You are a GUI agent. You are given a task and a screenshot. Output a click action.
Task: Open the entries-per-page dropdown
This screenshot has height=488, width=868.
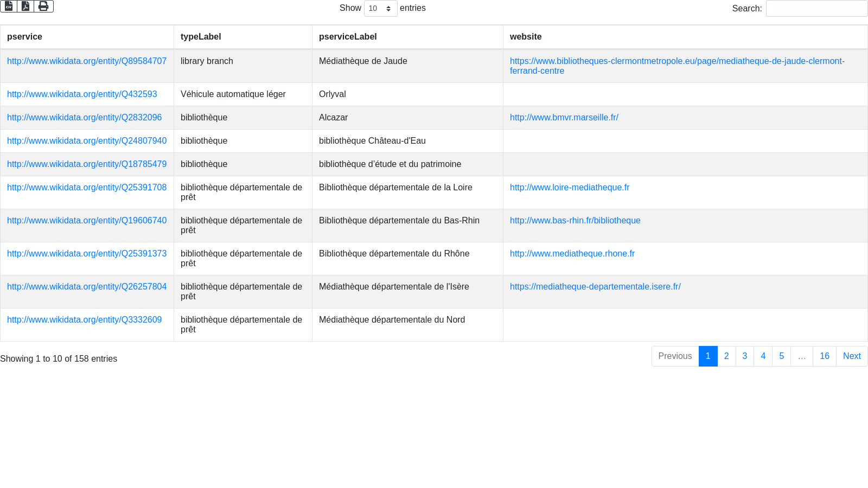click(380, 9)
